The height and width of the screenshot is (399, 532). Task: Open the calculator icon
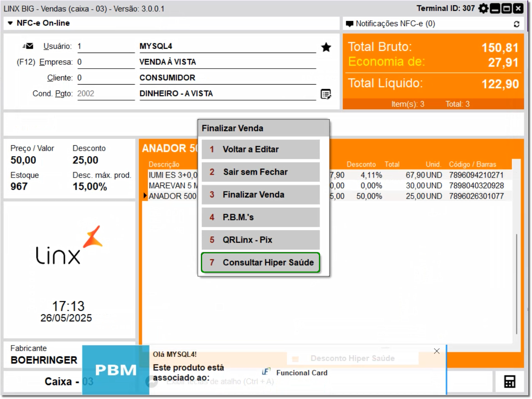click(x=510, y=382)
